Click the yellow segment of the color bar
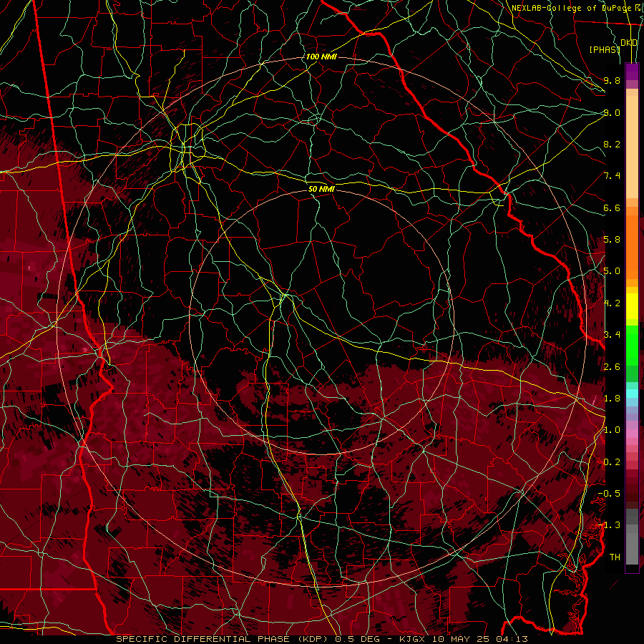The width and height of the screenshot is (644, 644). [x=632, y=306]
